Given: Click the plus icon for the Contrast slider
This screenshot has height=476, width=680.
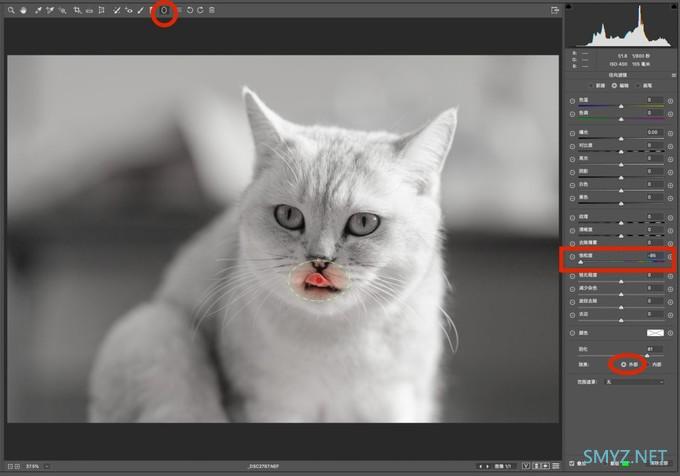Looking at the screenshot, I should point(670,147).
